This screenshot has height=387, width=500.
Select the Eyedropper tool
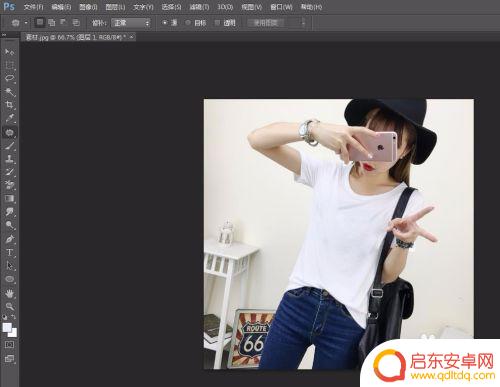[x=9, y=119]
